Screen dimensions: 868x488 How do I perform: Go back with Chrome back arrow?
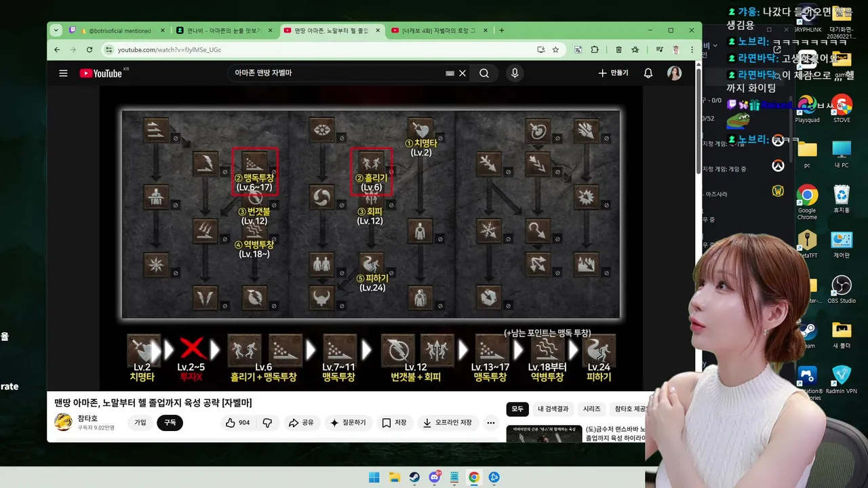(58, 49)
